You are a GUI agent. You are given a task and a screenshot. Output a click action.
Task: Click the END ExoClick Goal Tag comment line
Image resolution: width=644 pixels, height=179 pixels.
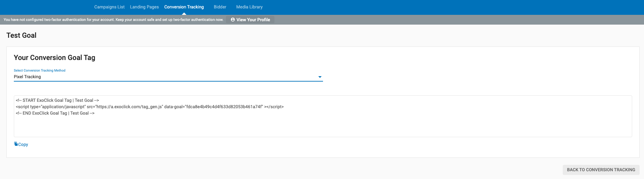(x=55, y=113)
